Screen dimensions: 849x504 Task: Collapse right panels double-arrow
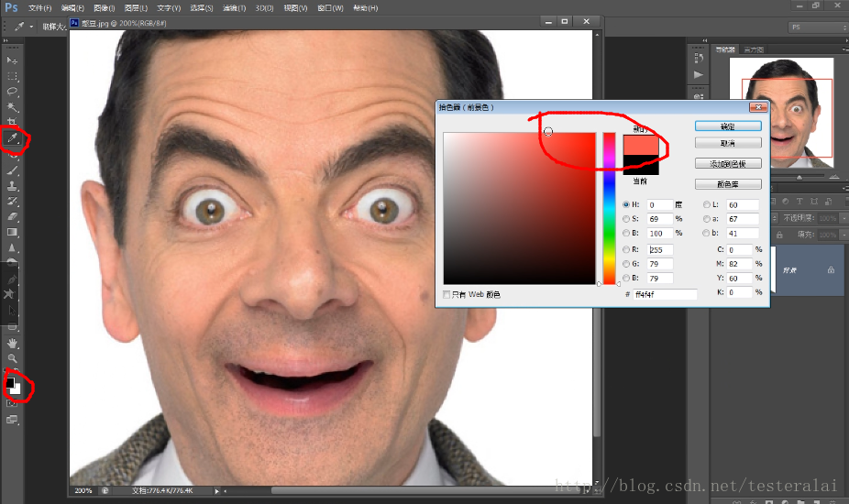click(x=705, y=40)
